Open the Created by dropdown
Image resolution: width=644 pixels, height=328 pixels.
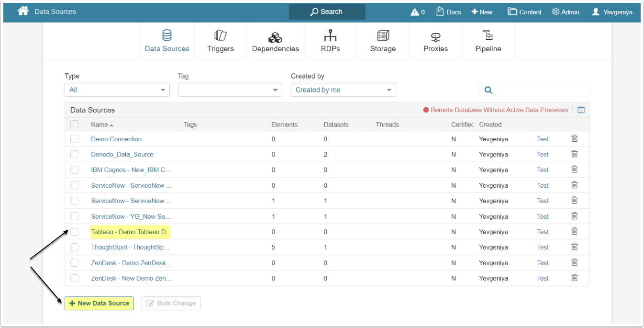pos(343,90)
